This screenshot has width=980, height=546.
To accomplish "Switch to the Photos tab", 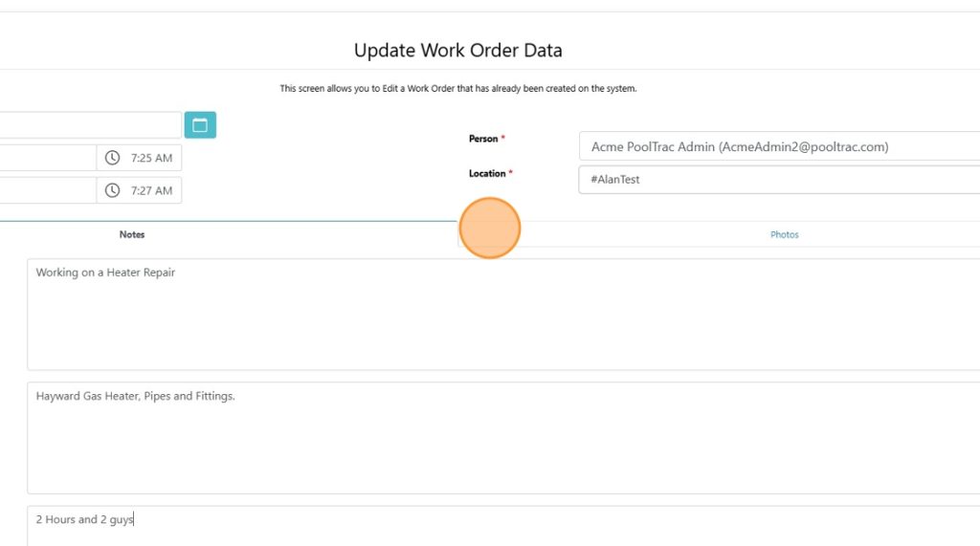I will (x=784, y=234).
